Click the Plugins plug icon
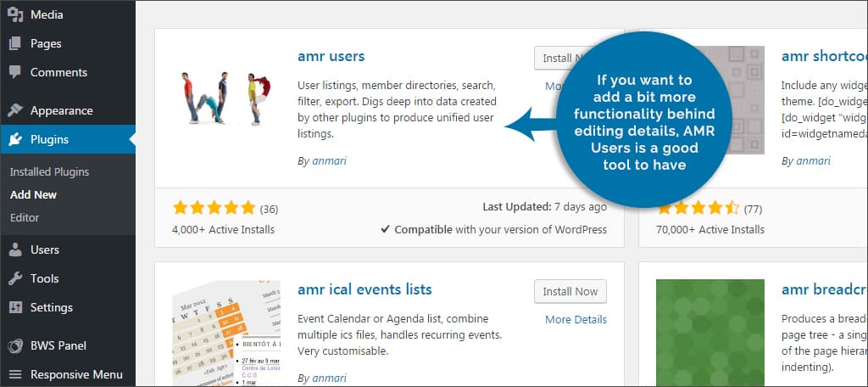The image size is (868, 387). pyautogui.click(x=15, y=139)
